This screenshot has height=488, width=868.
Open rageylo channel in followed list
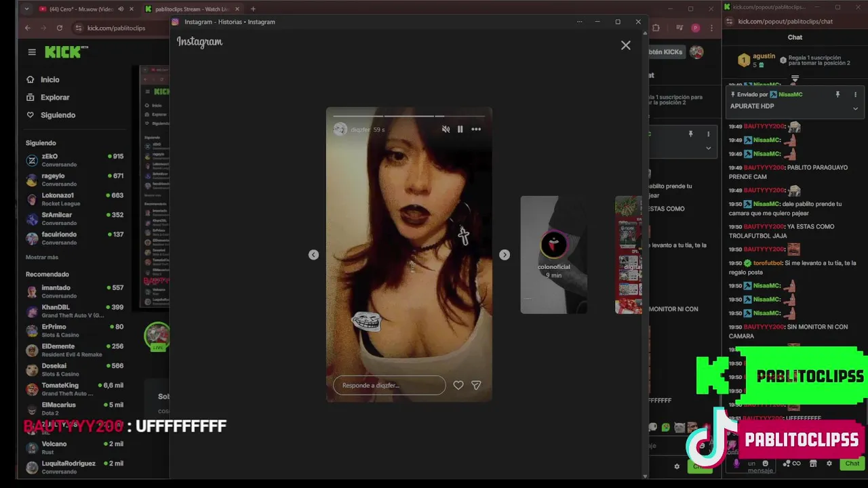pos(75,180)
